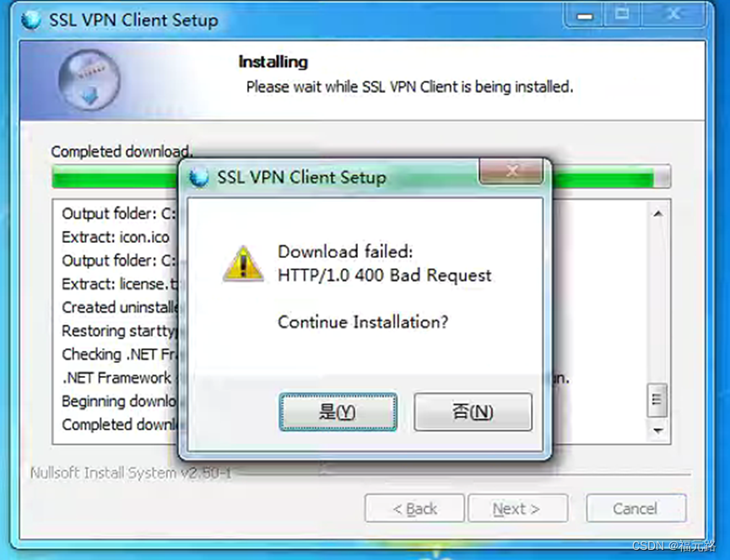Click the log scrollbar down arrow
This screenshot has height=560, width=730.
point(657,431)
